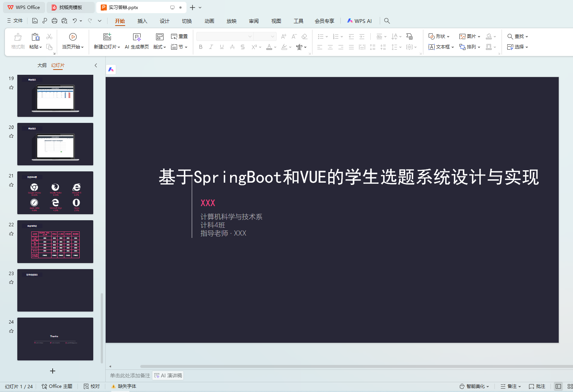Collapse the slide thumbnail panel chevron

point(96,65)
